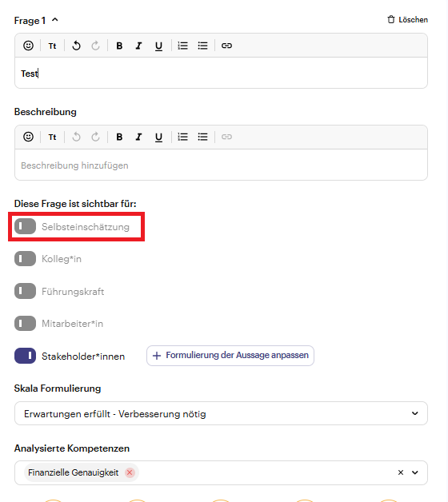Change text size in Beschreibung toolbar

[52, 137]
